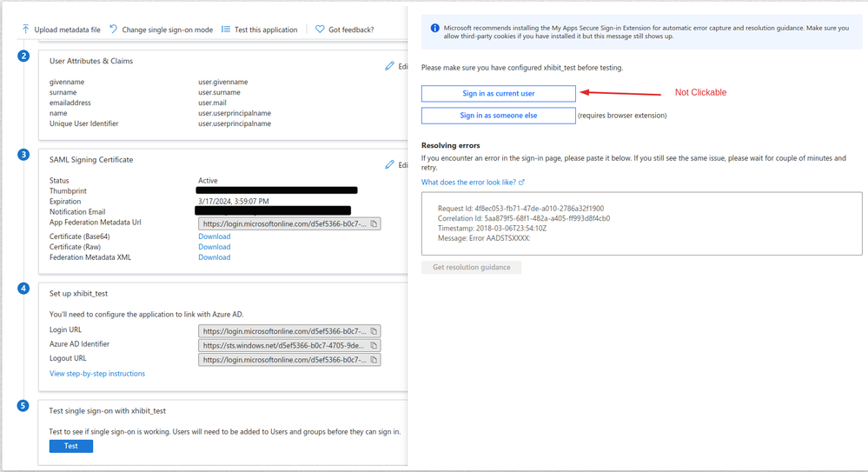Click Test single sign-on with xhibit_test heading

click(x=108, y=411)
